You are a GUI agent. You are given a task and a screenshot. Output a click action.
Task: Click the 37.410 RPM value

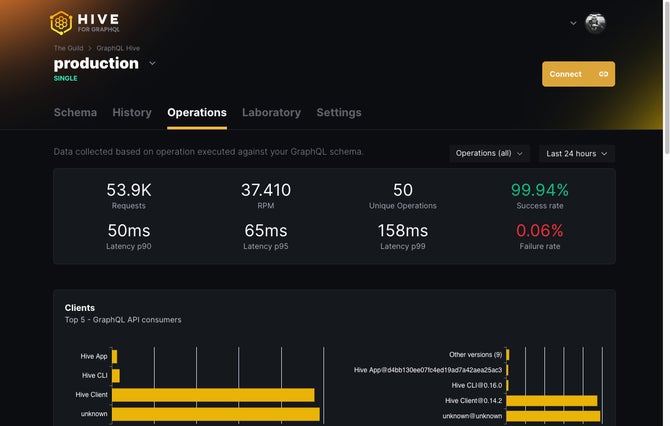[x=266, y=190]
